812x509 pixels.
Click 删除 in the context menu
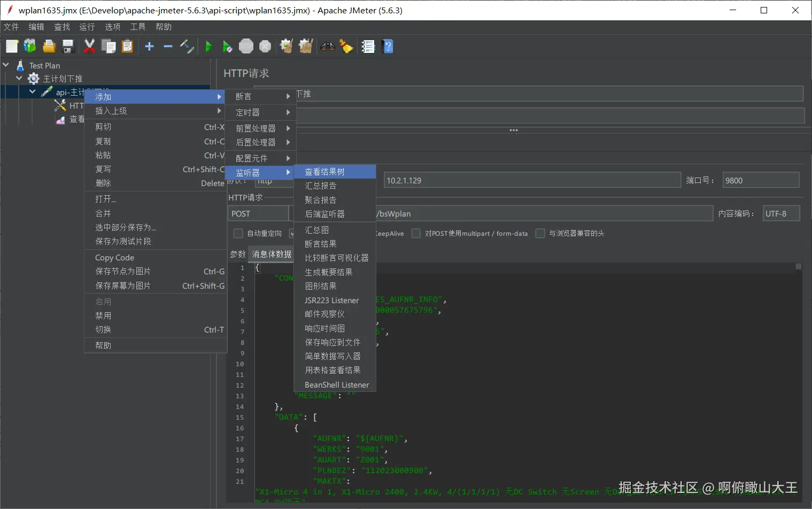pos(156,183)
